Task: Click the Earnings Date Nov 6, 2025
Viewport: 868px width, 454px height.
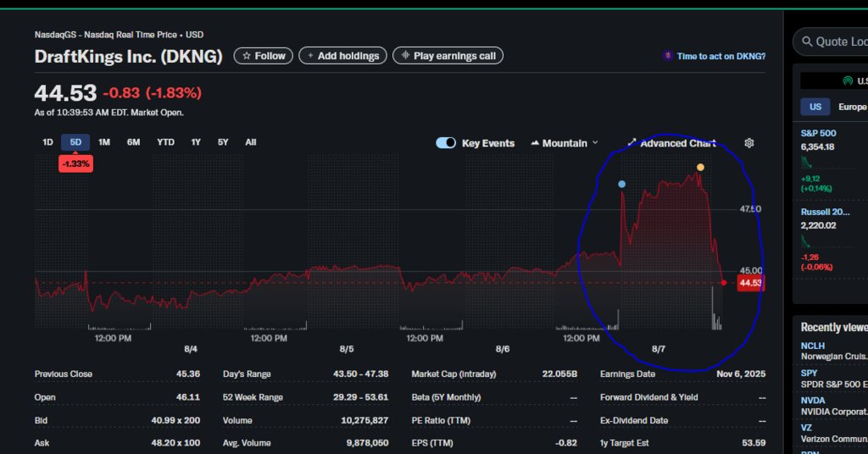Action: 741,374
